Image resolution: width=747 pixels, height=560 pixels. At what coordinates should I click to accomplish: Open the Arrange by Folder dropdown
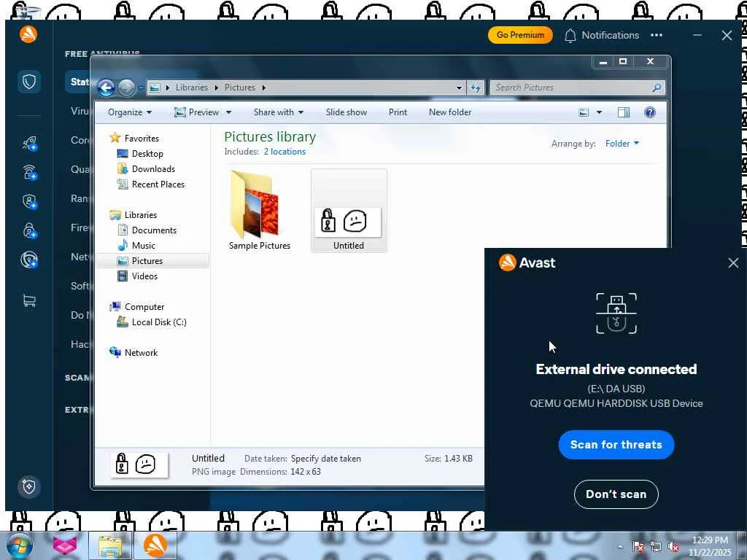(622, 144)
